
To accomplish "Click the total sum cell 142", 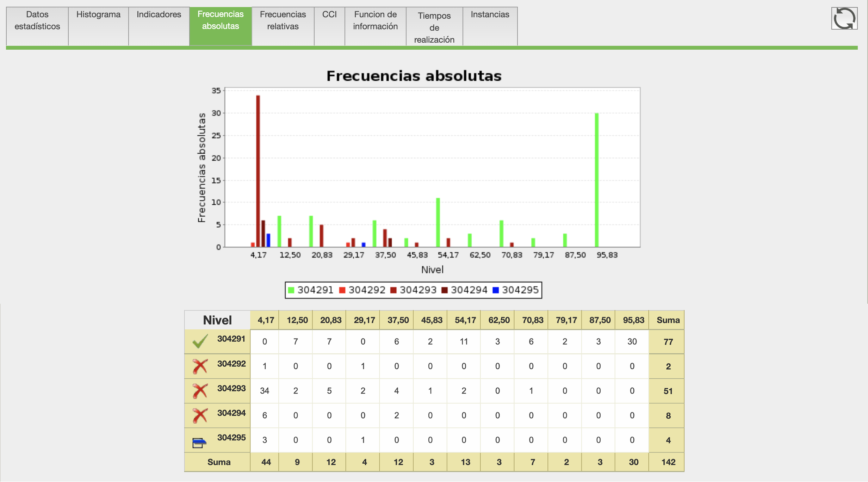I will point(668,462).
